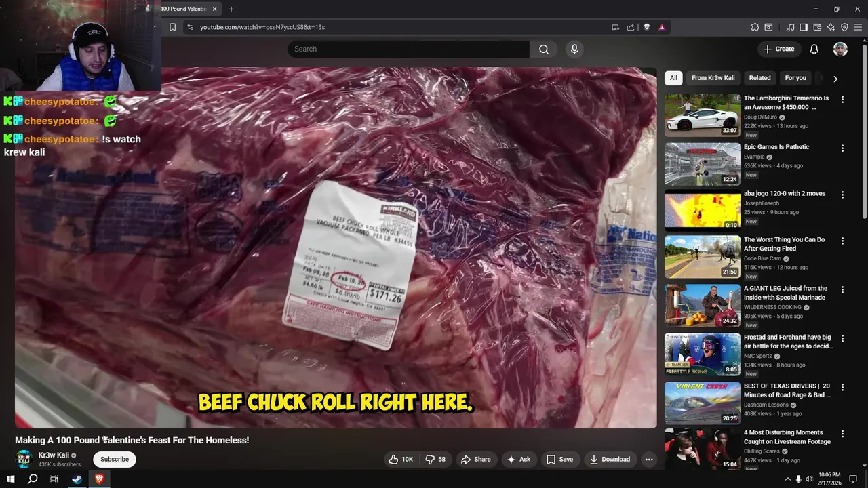Open Windows taskbar search

pyautogui.click(x=33, y=479)
